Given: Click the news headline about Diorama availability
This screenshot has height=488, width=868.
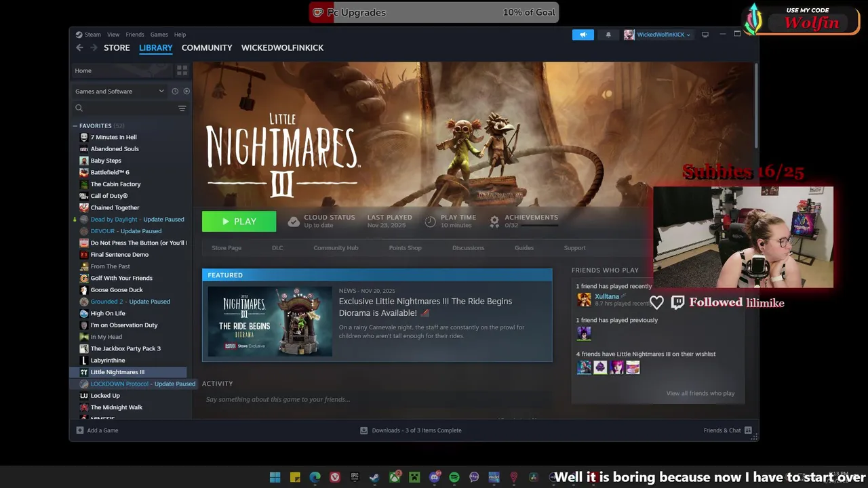Looking at the screenshot, I should [425, 307].
